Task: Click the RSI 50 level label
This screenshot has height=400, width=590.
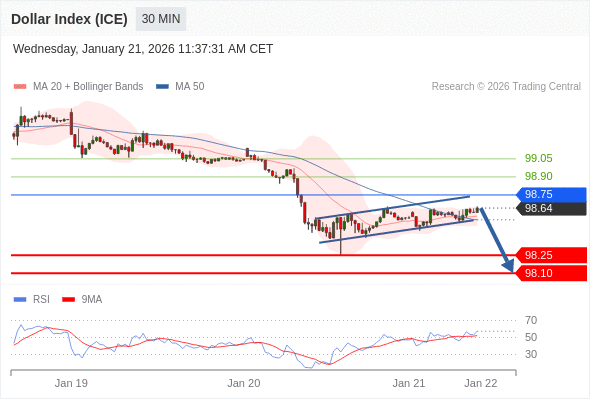Action: (531, 338)
